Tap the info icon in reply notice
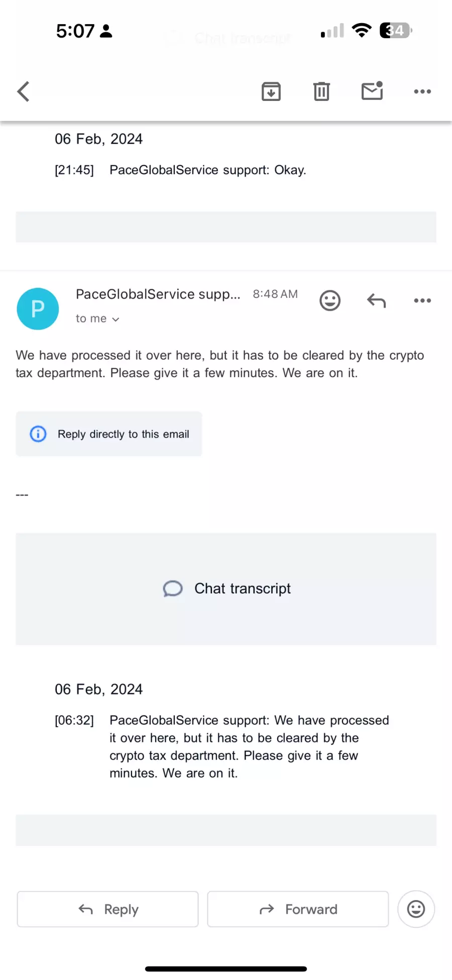 pos(38,433)
